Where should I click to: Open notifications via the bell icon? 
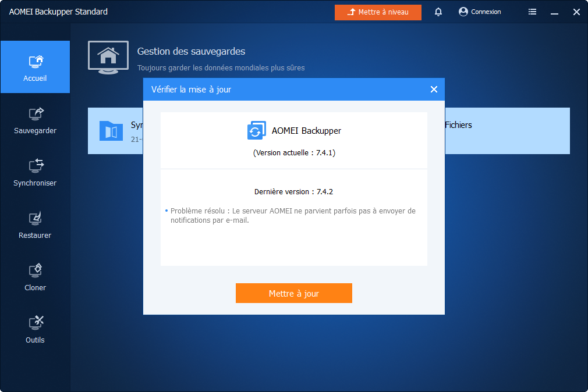pos(438,12)
